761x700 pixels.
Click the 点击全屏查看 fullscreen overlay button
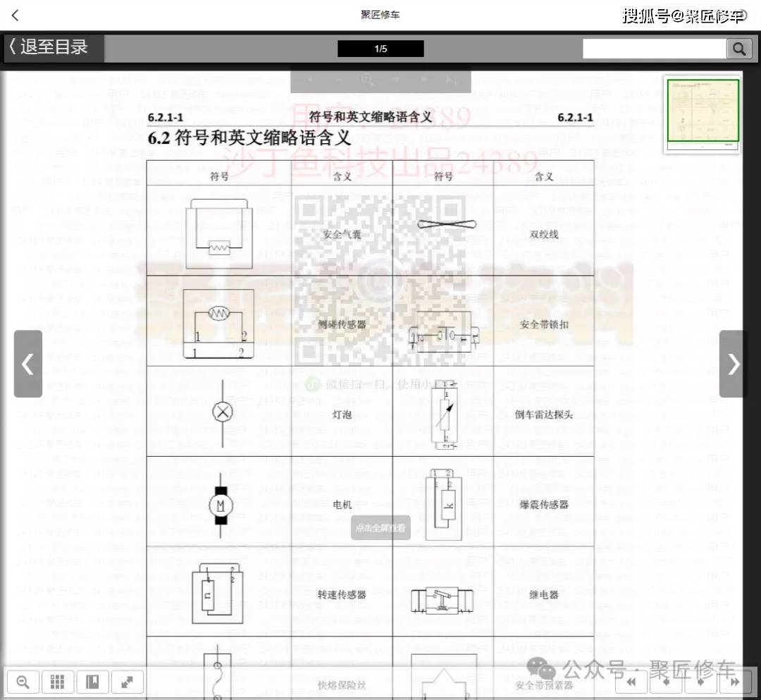click(x=380, y=527)
